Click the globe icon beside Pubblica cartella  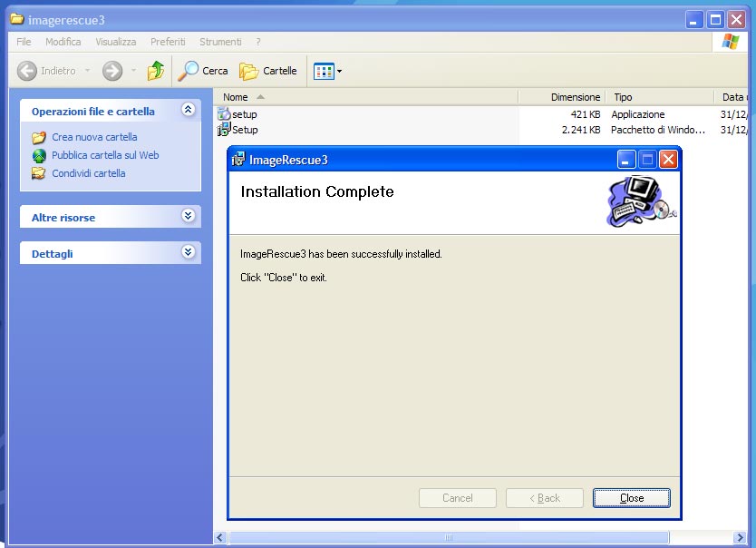[x=39, y=156]
